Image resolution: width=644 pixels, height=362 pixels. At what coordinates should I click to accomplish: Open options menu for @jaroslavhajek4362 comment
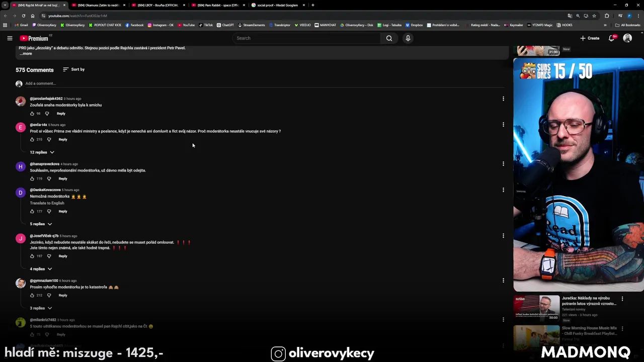503,99
